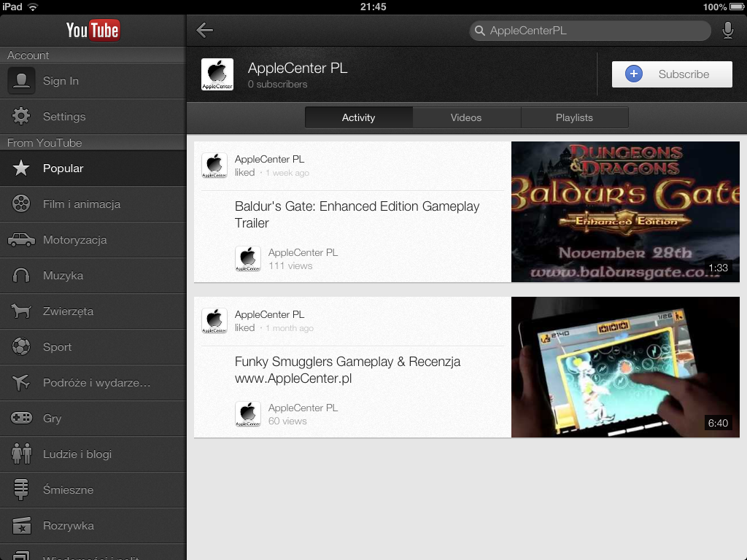Subscribe to AppleCenter PL channel
This screenshot has height=560, width=747.
point(671,74)
